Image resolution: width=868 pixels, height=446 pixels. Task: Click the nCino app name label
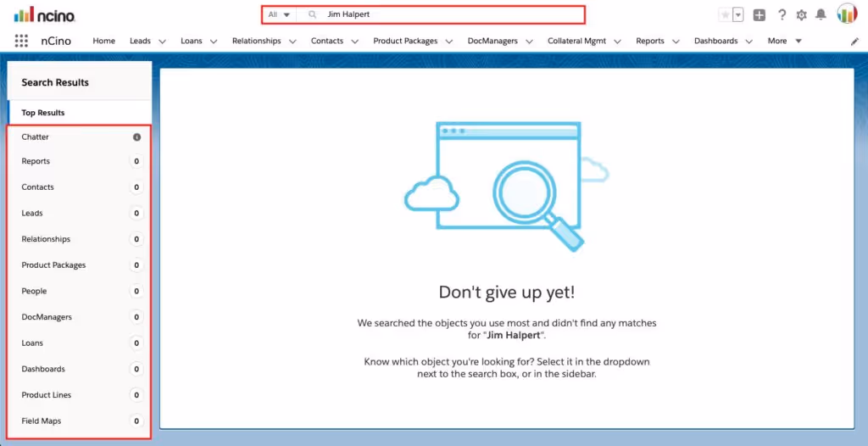click(56, 41)
